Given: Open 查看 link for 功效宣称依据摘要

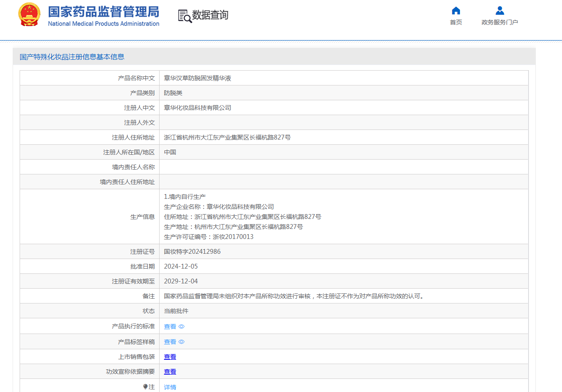Looking at the screenshot, I should (170, 372).
